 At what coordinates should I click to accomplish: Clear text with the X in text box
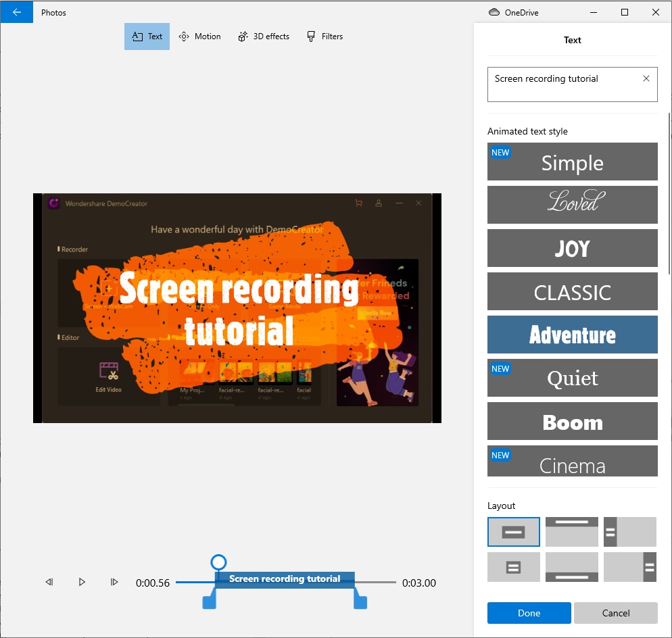(646, 78)
